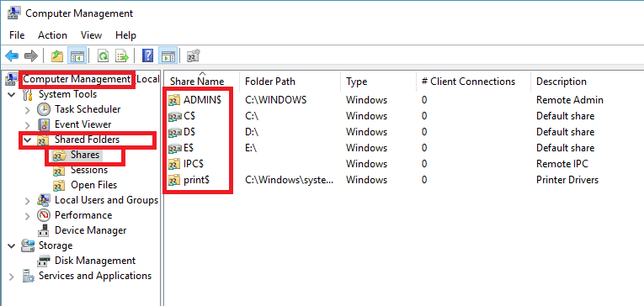Click the ADMIN$ share icon
This screenshot has width=644, height=306.
click(175, 100)
